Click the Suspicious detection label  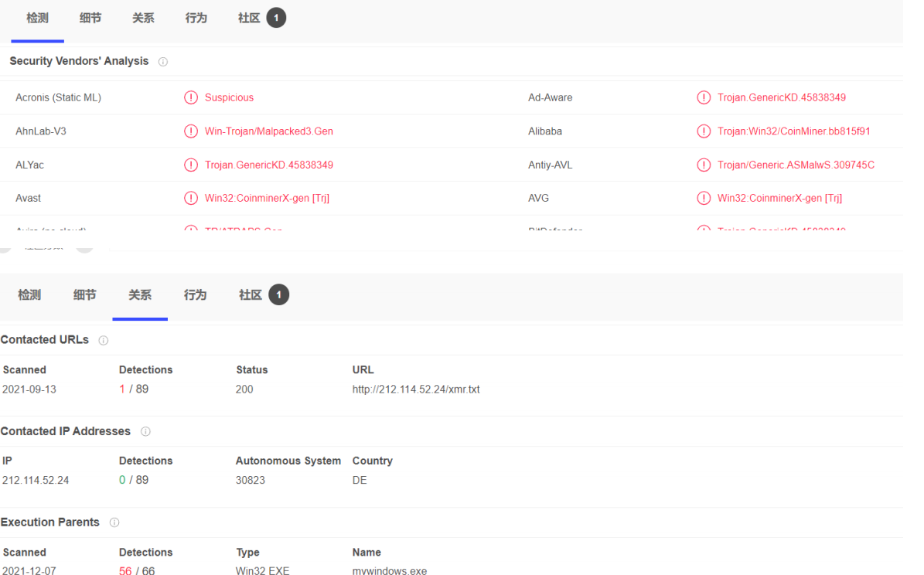[229, 98]
